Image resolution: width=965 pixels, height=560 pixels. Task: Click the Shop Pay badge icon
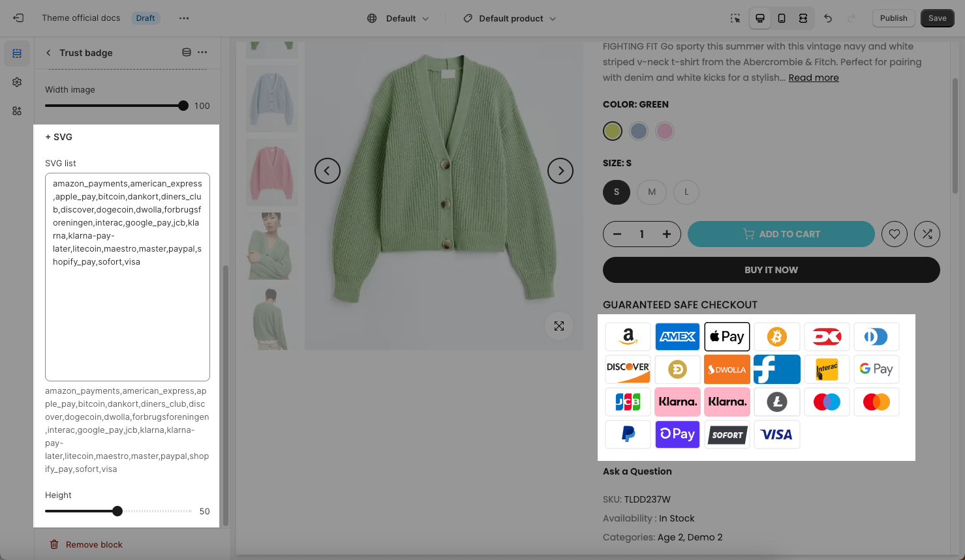[677, 435]
